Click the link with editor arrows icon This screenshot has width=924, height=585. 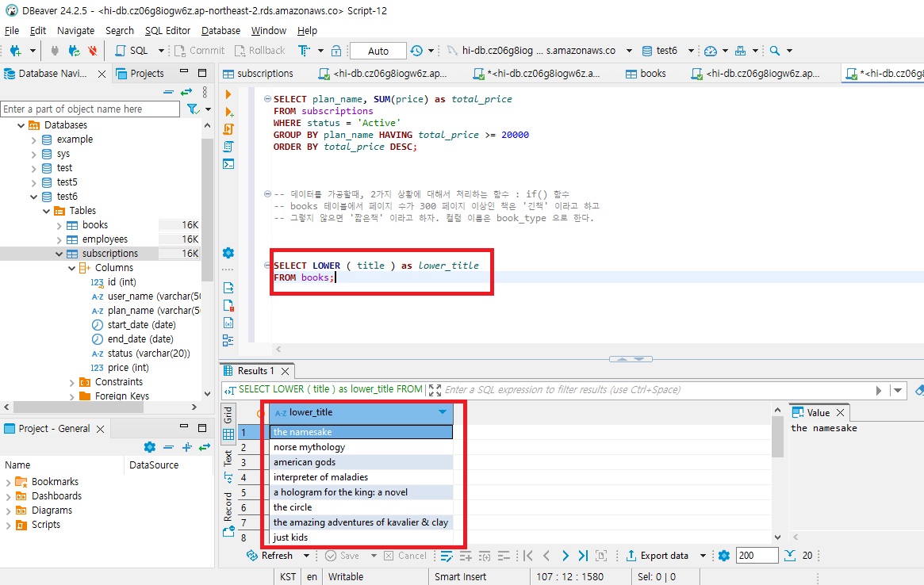tap(186, 92)
